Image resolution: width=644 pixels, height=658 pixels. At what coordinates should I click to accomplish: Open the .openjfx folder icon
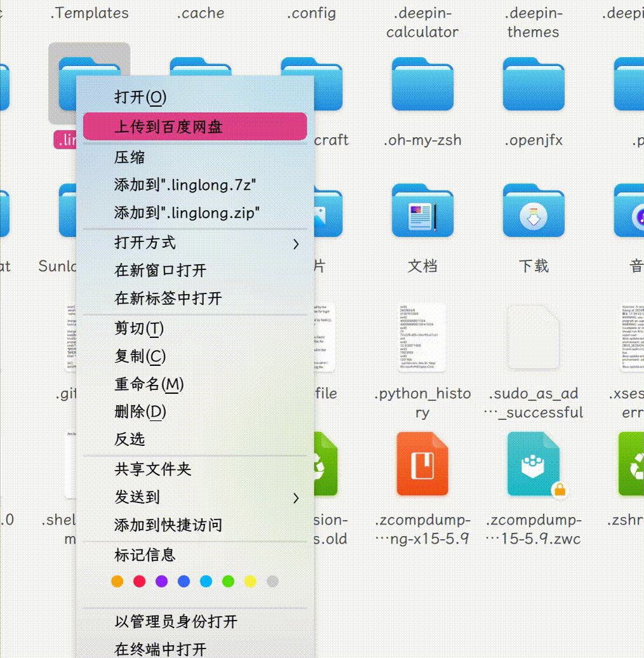click(x=533, y=84)
